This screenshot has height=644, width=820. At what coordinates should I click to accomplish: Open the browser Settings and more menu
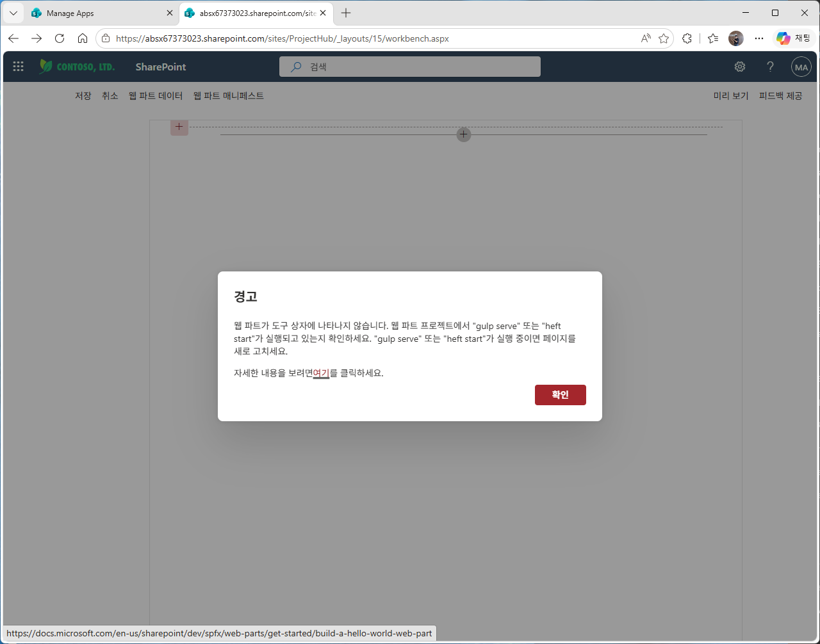tap(759, 38)
